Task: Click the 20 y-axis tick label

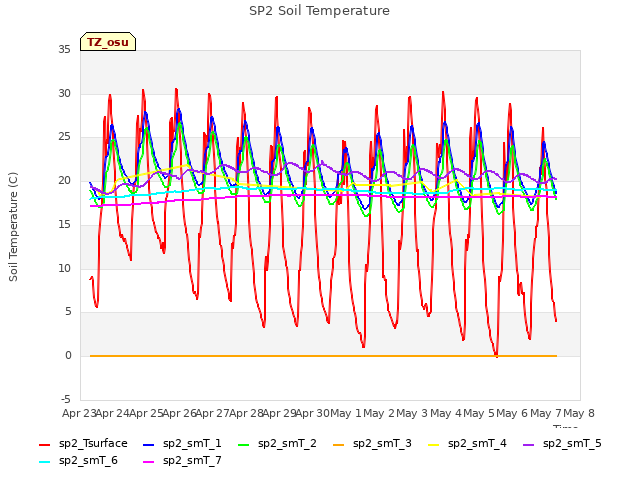Action: [x=64, y=181]
